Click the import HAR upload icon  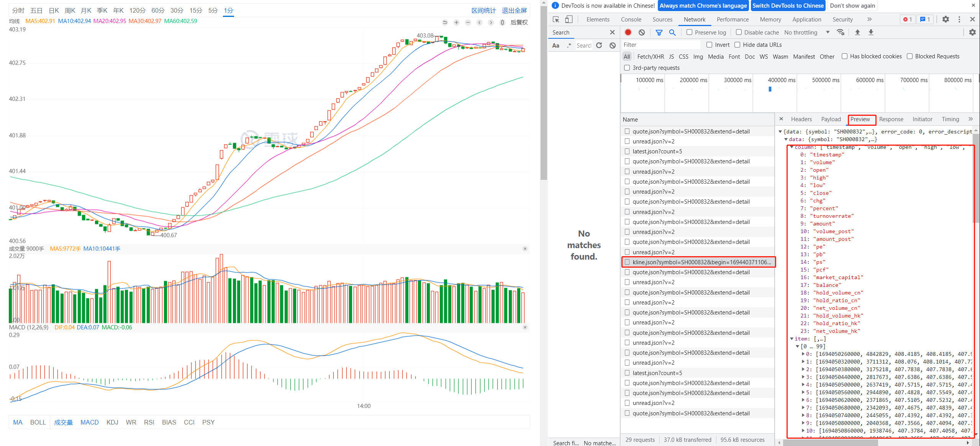pos(857,32)
